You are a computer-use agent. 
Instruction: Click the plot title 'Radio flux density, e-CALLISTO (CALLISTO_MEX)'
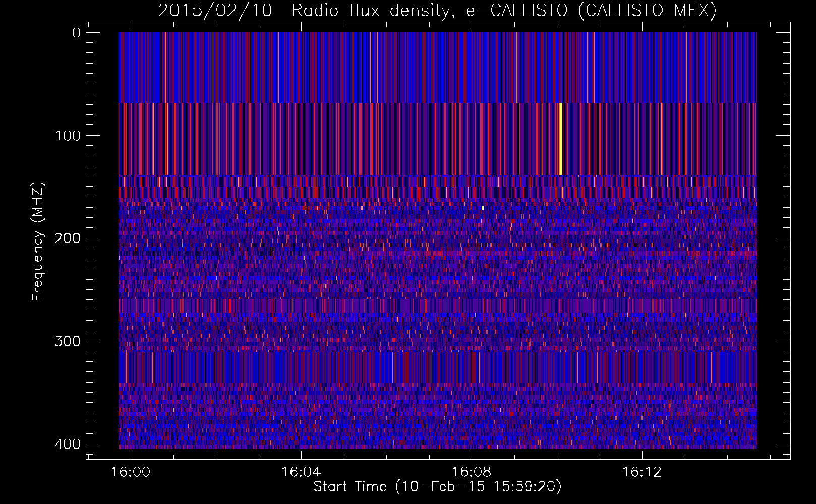coord(504,10)
